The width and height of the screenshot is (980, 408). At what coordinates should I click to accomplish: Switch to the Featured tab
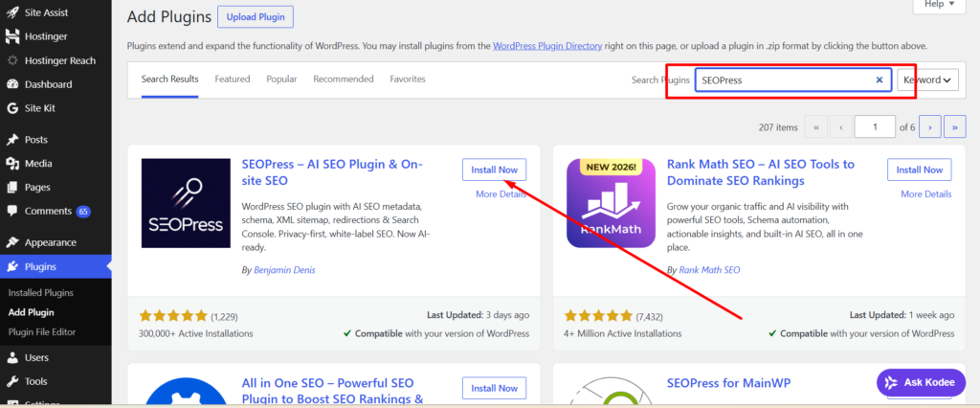coord(233,79)
